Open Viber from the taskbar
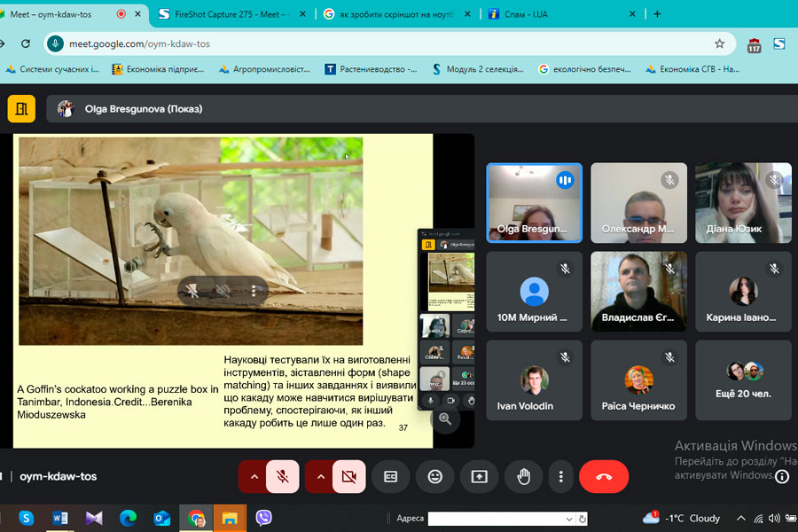 tap(263, 518)
